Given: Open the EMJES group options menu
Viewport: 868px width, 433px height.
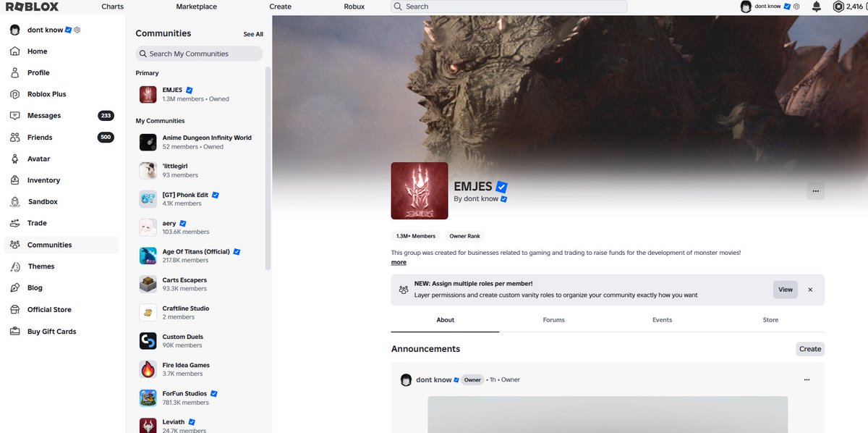Looking at the screenshot, I should [816, 191].
